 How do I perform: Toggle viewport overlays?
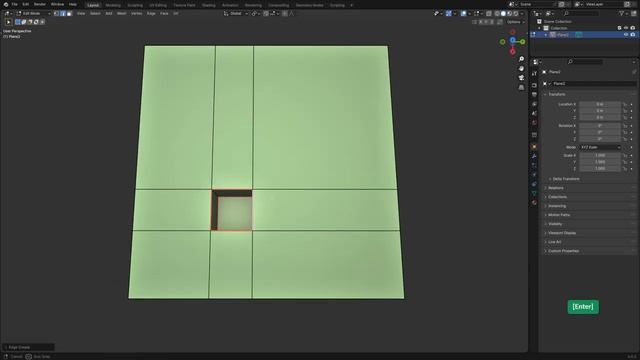(463, 13)
